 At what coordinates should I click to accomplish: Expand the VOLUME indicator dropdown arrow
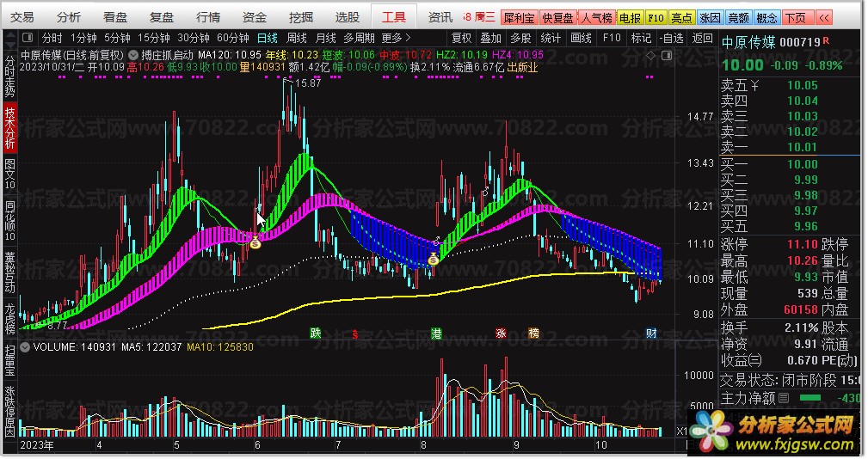(x=25, y=347)
